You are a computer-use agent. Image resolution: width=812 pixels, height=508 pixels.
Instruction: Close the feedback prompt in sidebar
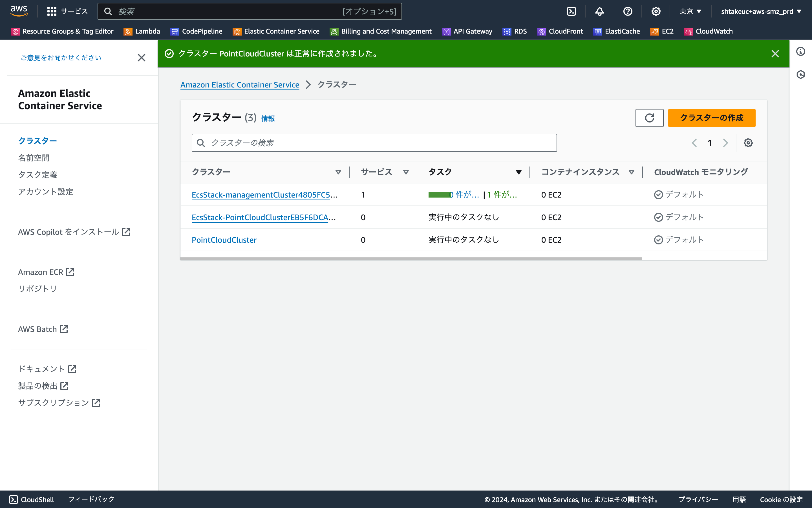click(x=142, y=58)
